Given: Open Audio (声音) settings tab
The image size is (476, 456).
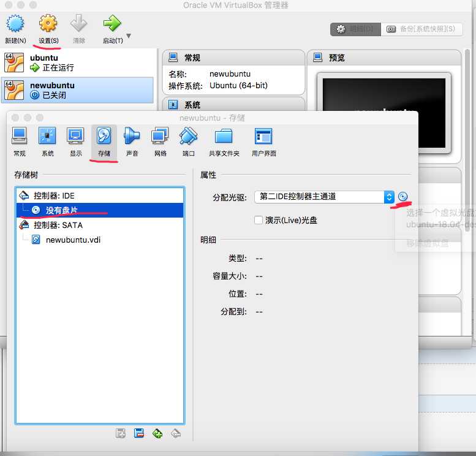Looking at the screenshot, I should click(132, 142).
